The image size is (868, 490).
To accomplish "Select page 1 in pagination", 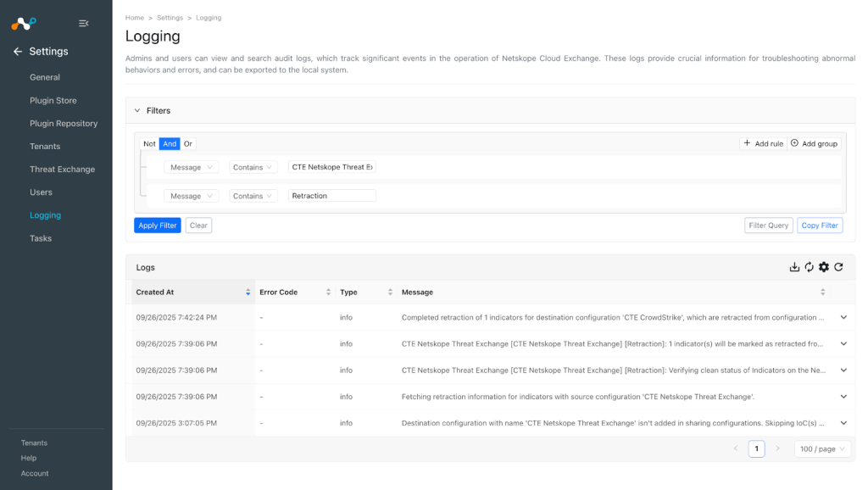I will (756, 449).
